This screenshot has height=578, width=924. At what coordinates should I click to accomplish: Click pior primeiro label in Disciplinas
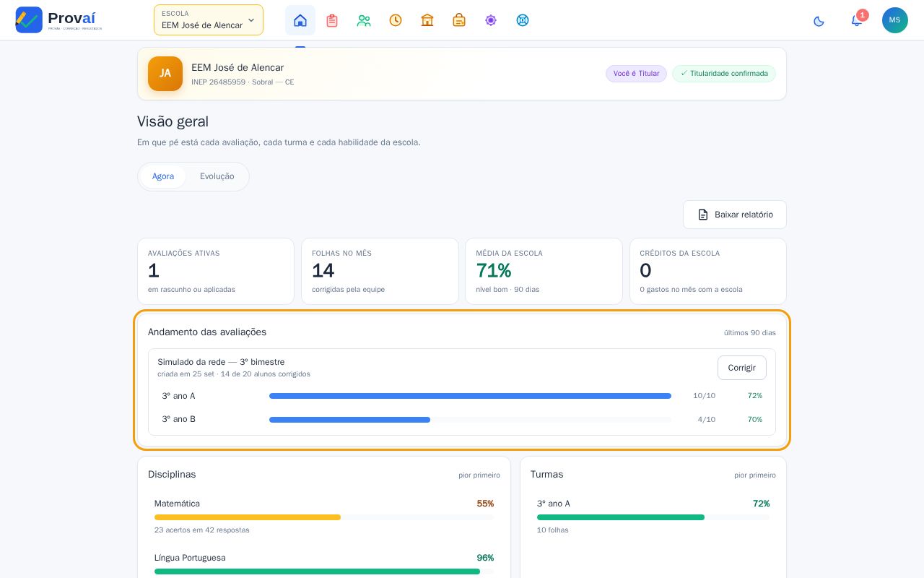479,475
